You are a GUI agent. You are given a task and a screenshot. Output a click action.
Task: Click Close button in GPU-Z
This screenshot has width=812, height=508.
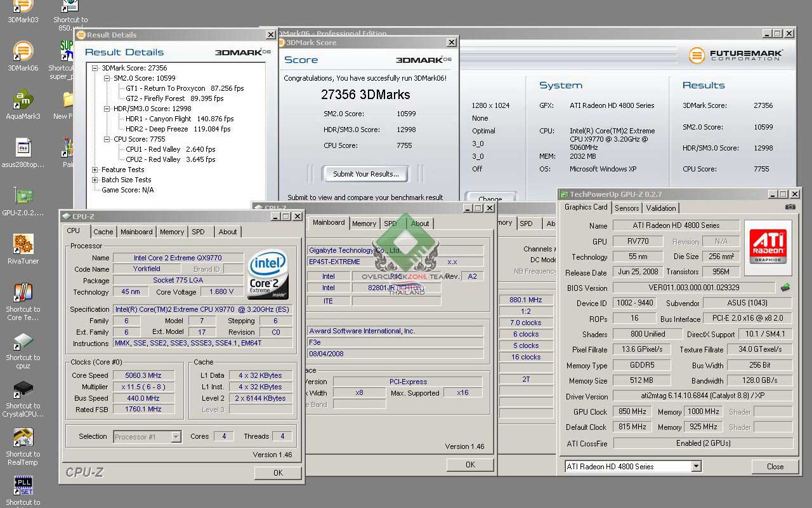[775, 466]
